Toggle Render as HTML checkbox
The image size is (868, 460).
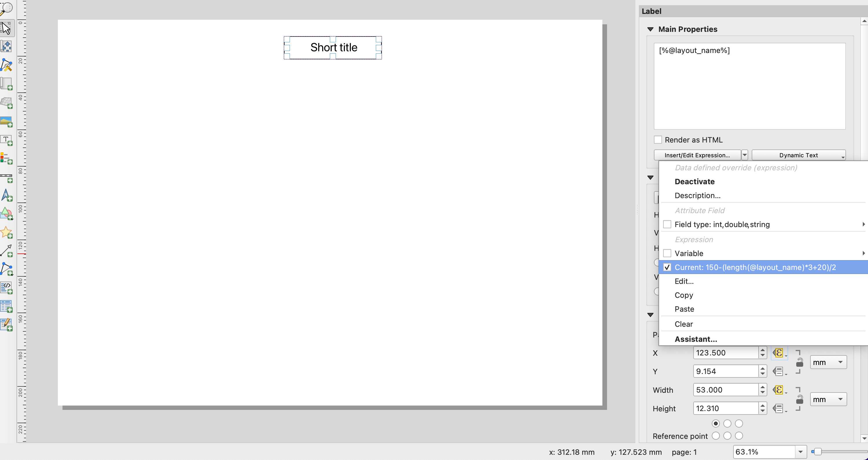658,140
